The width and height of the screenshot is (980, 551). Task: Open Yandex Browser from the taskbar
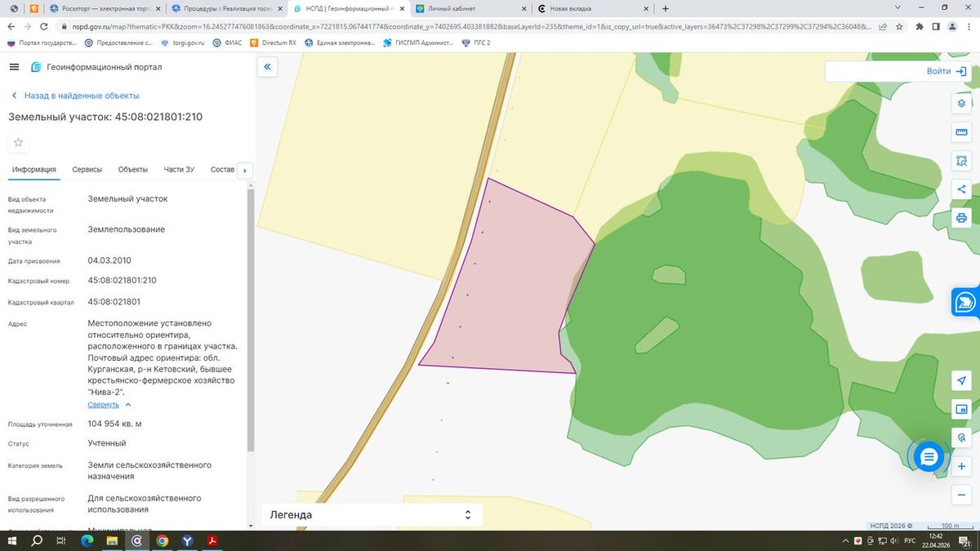pyautogui.click(x=186, y=541)
